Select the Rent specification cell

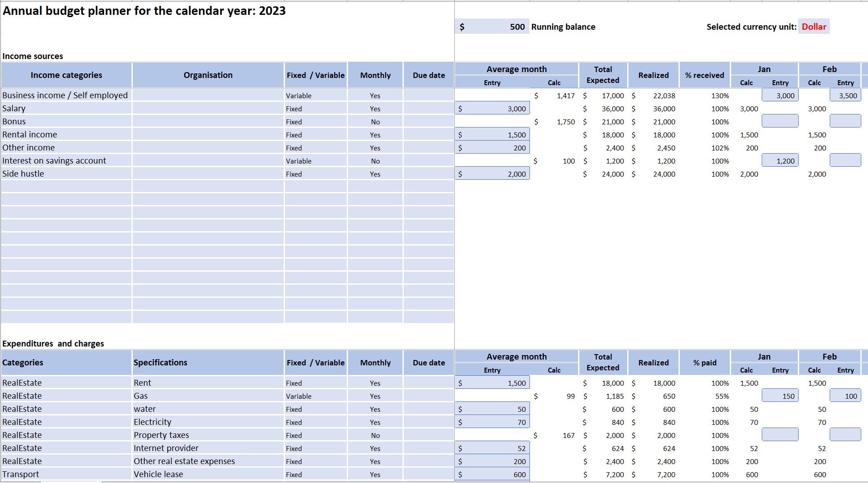click(x=208, y=383)
